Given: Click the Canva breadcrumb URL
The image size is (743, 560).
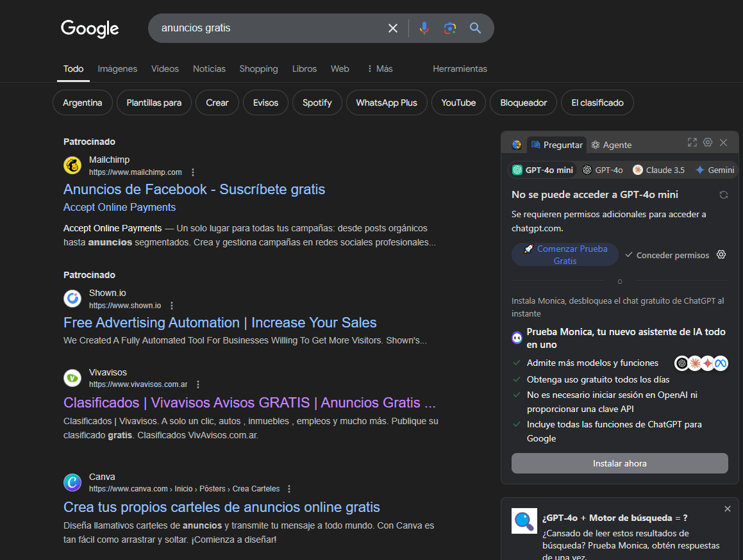Looking at the screenshot, I should (x=185, y=489).
